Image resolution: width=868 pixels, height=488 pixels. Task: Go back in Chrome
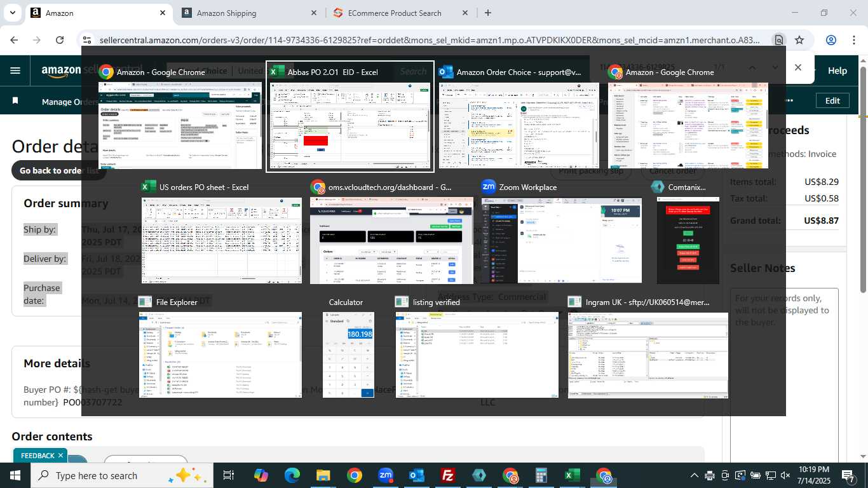(x=14, y=40)
